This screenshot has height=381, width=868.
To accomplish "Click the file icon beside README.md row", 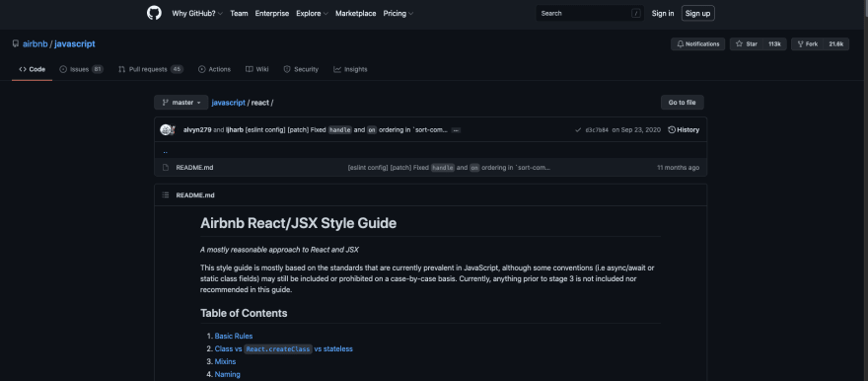I will coord(165,167).
